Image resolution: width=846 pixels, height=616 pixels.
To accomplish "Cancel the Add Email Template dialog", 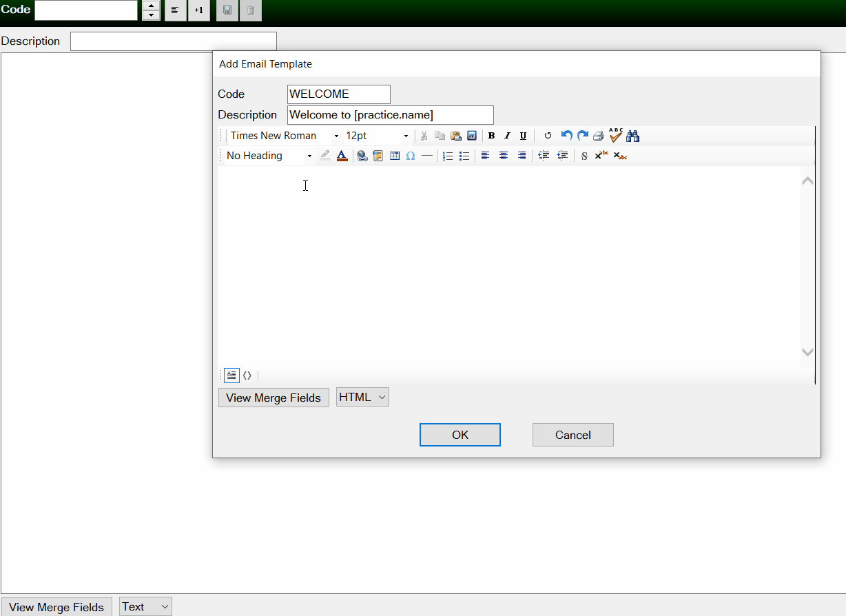I will click(x=573, y=435).
